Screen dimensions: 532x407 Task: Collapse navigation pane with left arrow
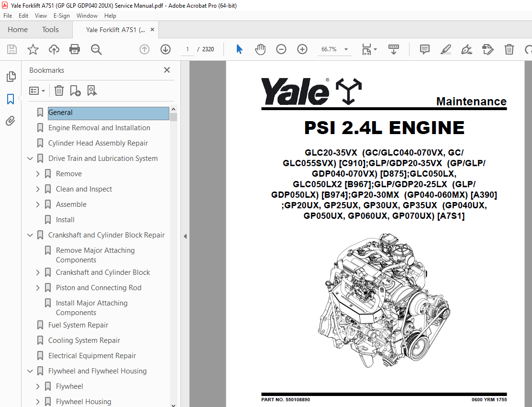tap(185, 236)
